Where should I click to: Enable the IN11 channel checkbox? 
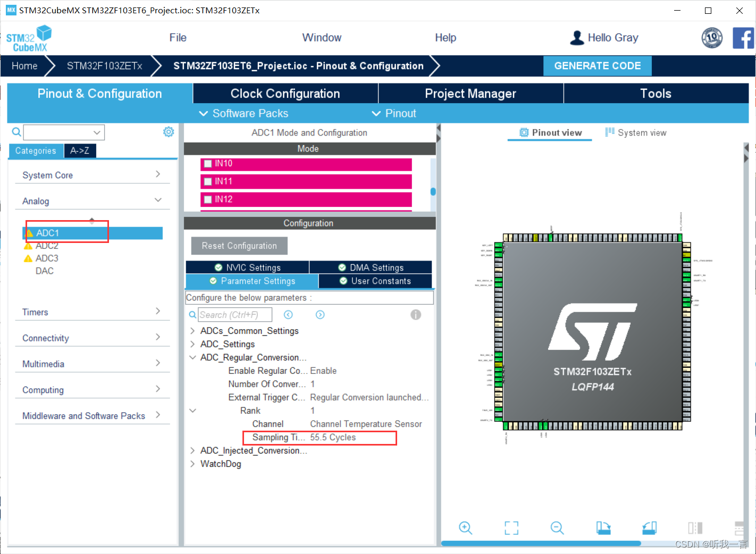click(x=208, y=182)
